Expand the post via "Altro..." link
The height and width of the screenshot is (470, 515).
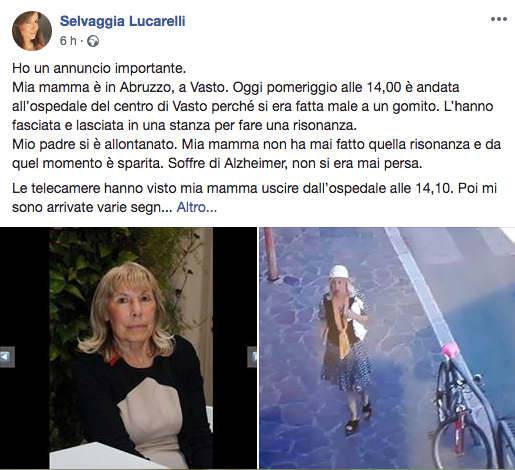[197, 207]
